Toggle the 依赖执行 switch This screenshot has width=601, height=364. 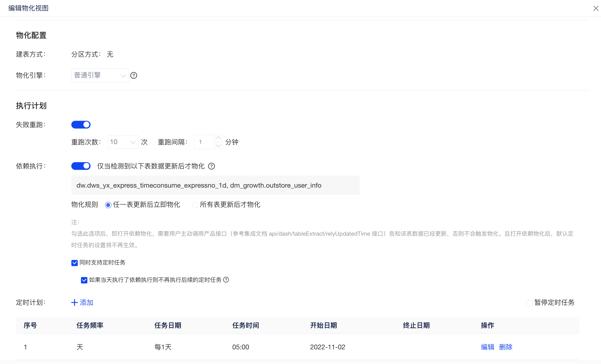point(81,166)
